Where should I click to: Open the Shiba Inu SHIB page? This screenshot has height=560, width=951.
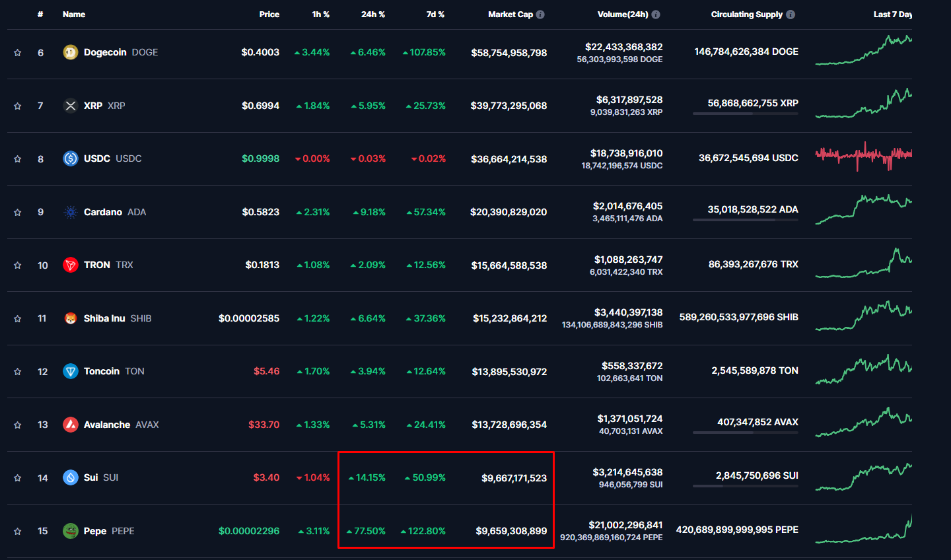(118, 318)
